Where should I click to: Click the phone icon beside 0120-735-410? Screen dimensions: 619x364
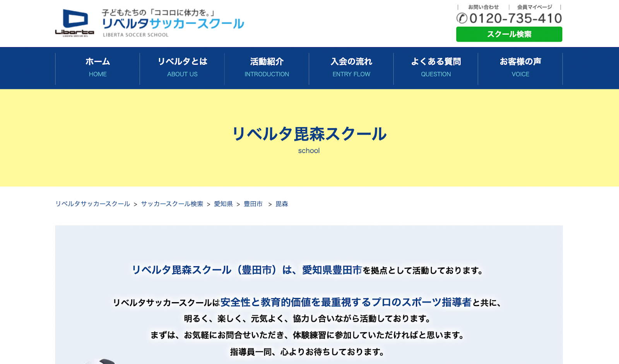tap(462, 18)
